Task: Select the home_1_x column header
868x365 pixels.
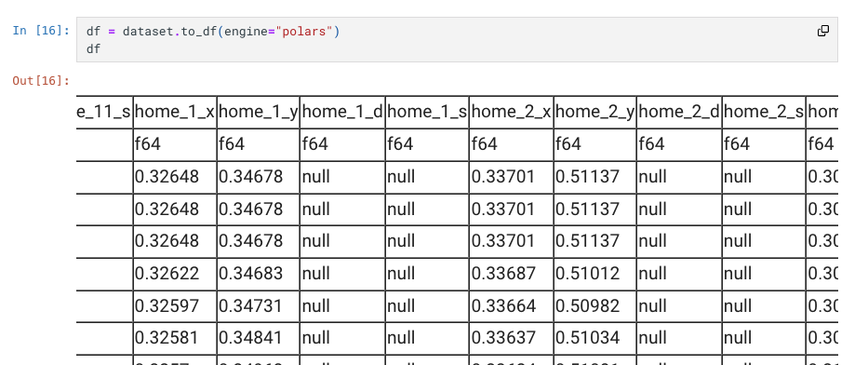Action: point(175,112)
